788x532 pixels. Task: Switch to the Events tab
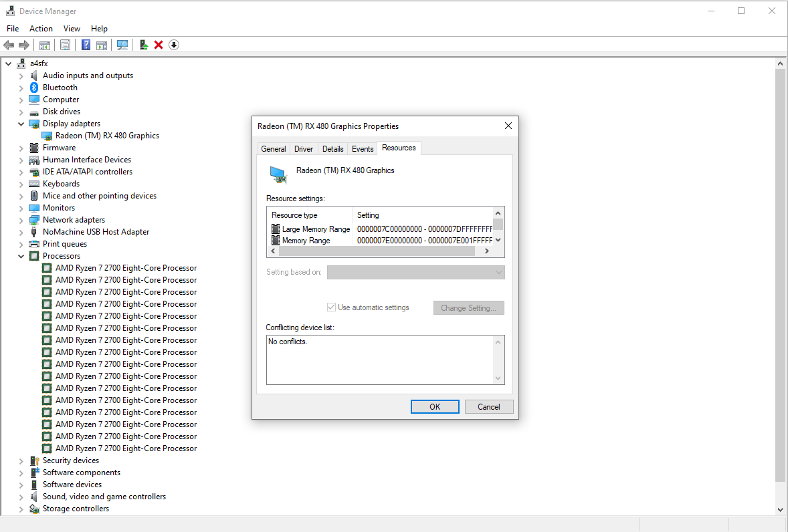tap(363, 149)
